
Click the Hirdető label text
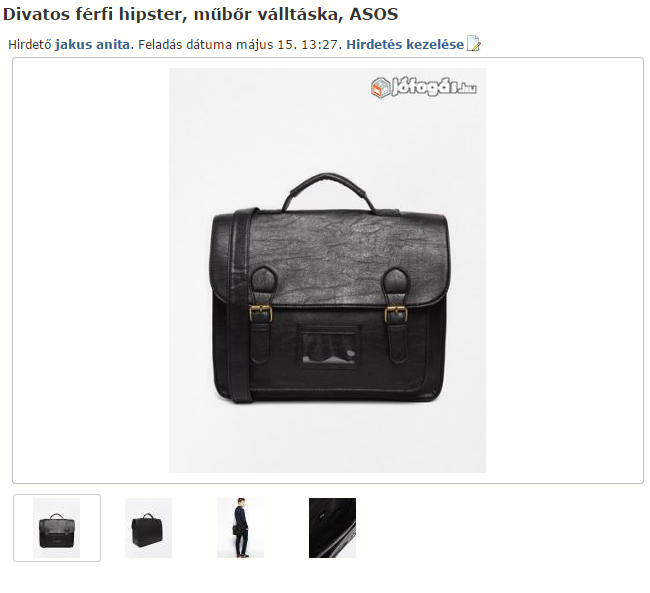30,44
